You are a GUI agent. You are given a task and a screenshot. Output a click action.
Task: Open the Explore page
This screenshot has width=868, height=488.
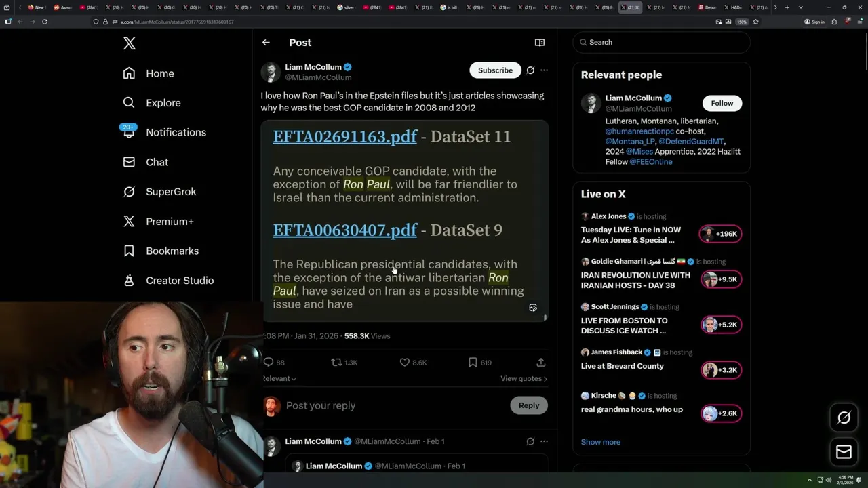(152, 103)
